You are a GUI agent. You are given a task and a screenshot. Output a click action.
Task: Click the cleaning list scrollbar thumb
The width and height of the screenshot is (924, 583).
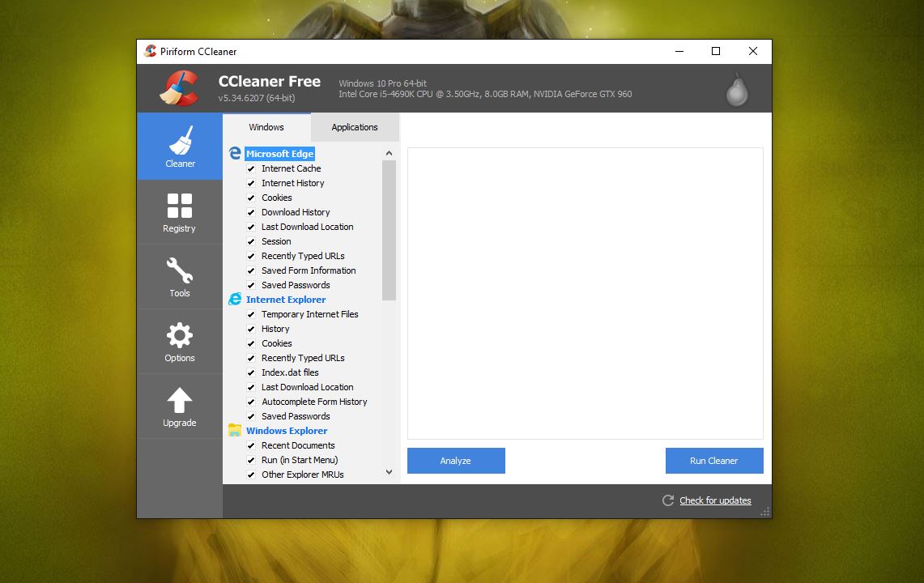[x=389, y=231]
